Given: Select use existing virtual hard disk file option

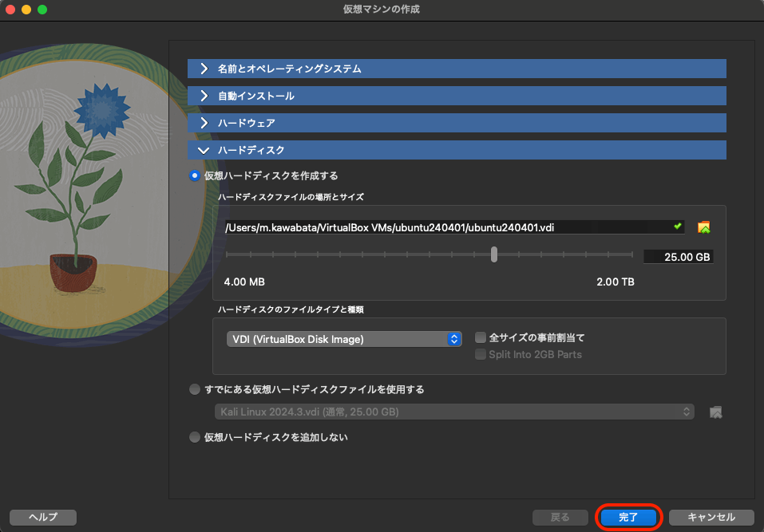Looking at the screenshot, I should pos(195,389).
